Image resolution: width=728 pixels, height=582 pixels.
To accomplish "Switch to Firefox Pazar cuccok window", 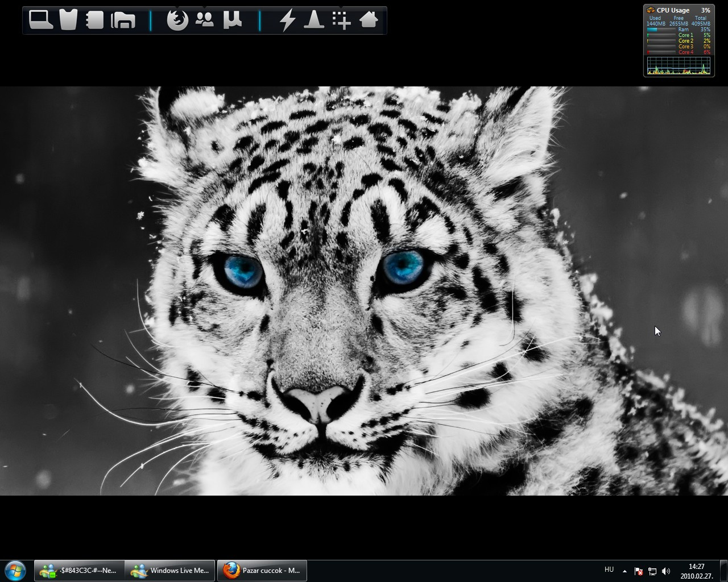I will (x=262, y=571).
